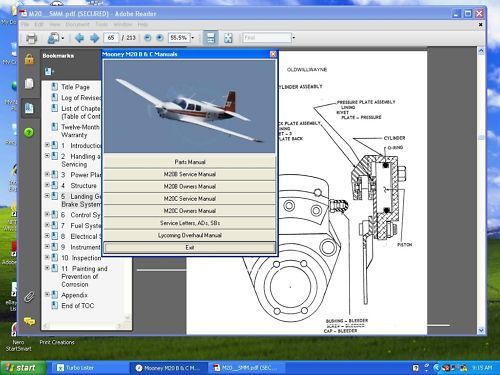Click the airplane photo in Mooney dialog
The height and width of the screenshot is (375, 500).
click(190, 107)
